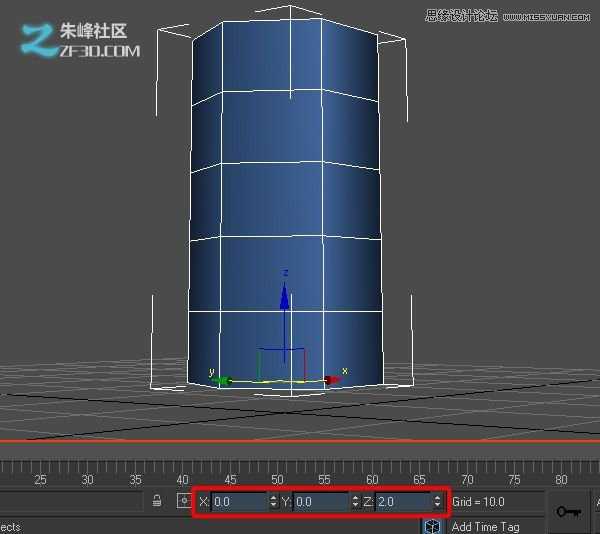Viewport: 600px width, 534px height.
Task: Click the 'Grid = 10.0' status text
Action: click(478, 501)
